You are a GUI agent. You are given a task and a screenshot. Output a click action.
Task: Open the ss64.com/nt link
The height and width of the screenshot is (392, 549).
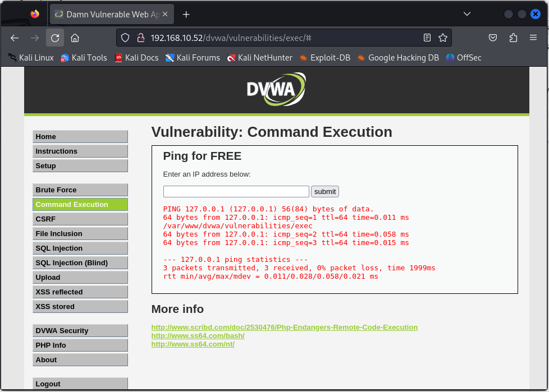click(x=193, y=344)
